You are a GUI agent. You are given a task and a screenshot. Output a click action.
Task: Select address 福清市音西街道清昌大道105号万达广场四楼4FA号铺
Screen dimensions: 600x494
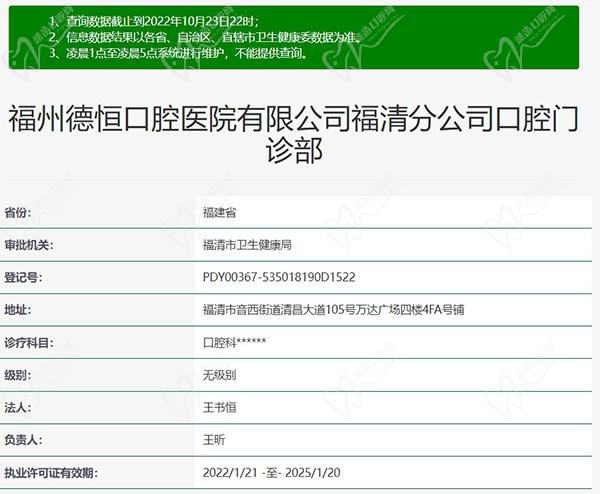[333, 310]
